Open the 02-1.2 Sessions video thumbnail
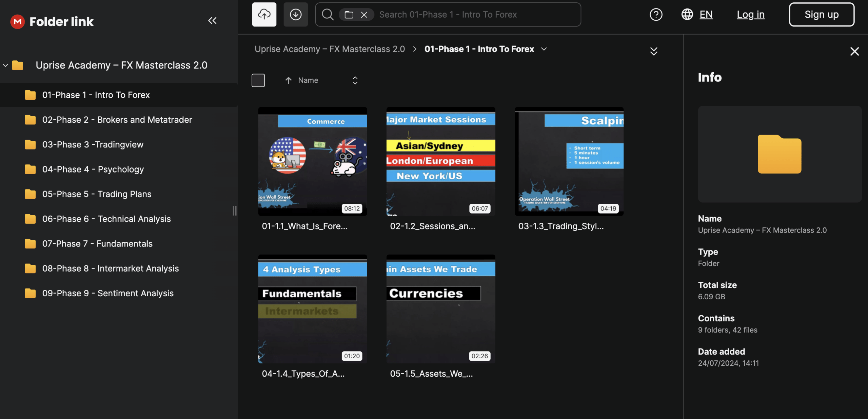 [440, 161]
